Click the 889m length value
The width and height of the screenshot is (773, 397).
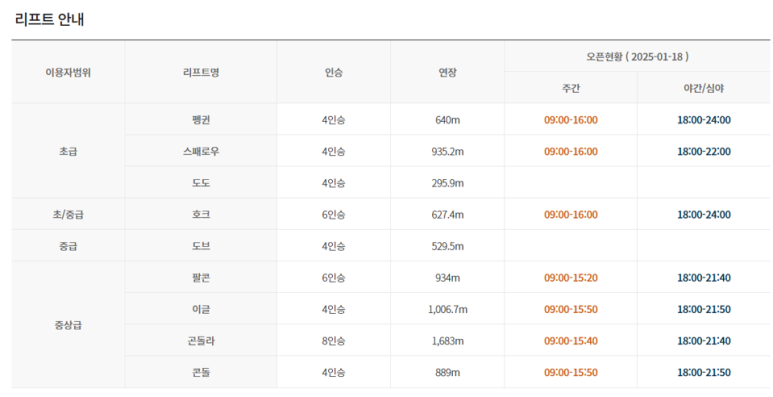click(448, 372)
